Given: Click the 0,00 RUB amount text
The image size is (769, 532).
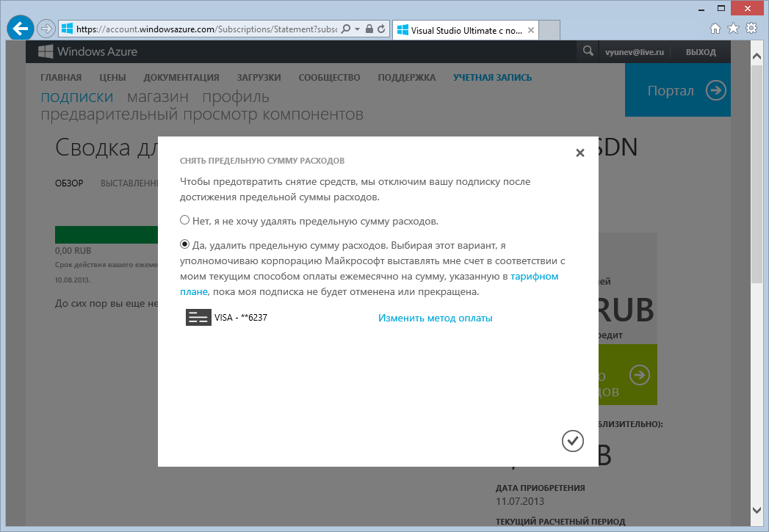Looking at the screenshot, I should point(73,251).
